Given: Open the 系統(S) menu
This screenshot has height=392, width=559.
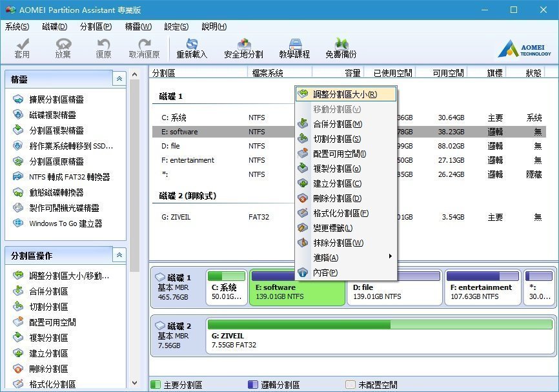Looking at the screenshot, I should (x=17, y=26).
